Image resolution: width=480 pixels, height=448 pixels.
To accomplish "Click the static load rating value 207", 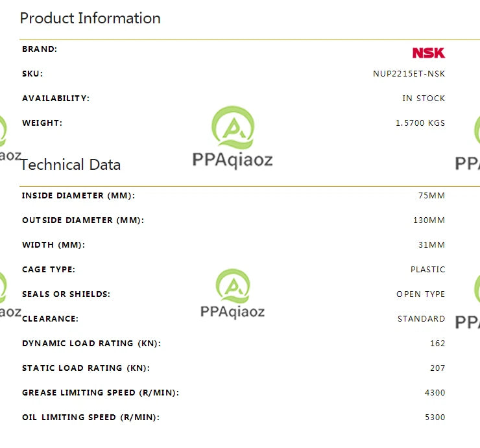I will (437, 368).
